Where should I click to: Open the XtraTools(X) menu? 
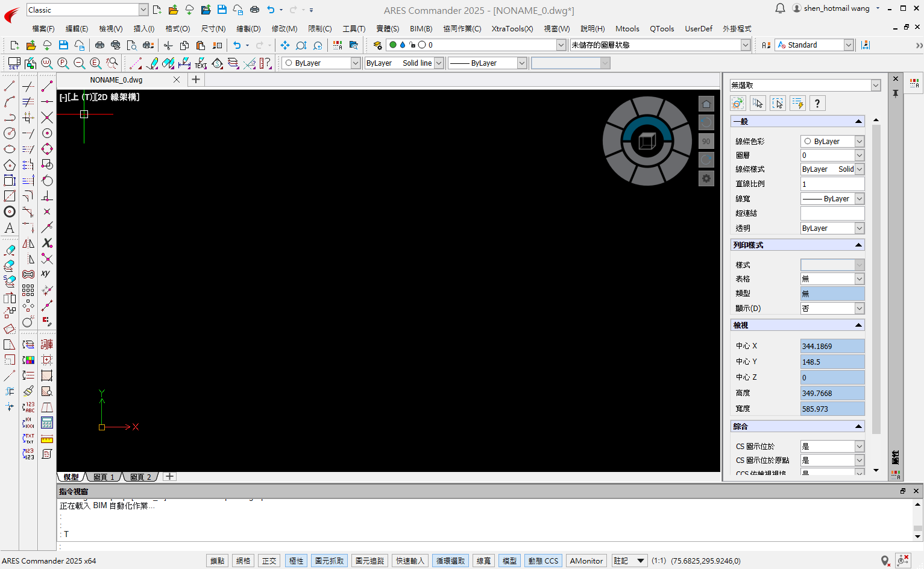tap(512, 28)
